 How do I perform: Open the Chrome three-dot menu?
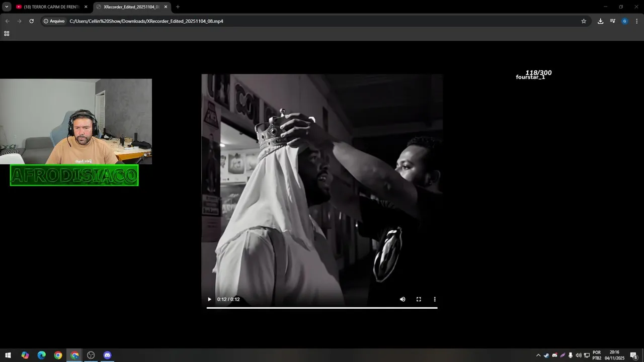tap(636, 21)
